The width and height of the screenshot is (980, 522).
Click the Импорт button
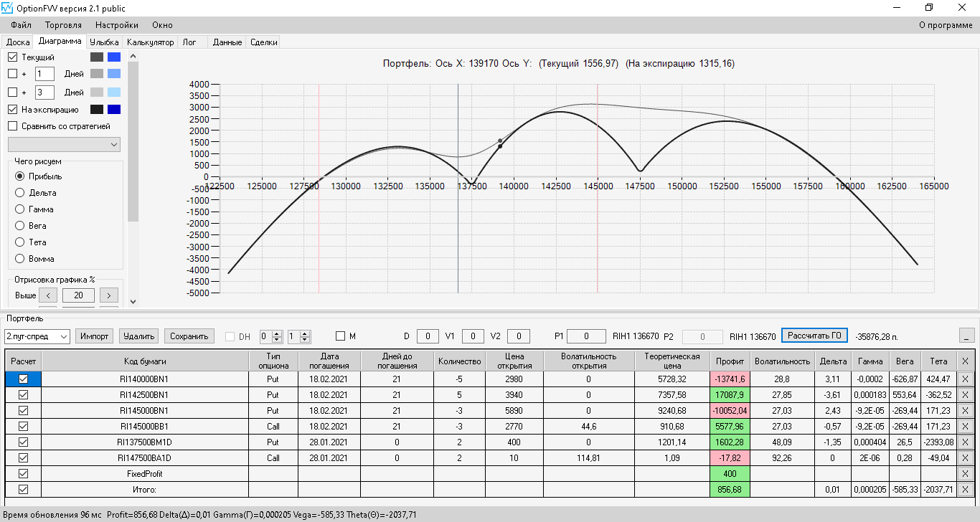(95, 336)
